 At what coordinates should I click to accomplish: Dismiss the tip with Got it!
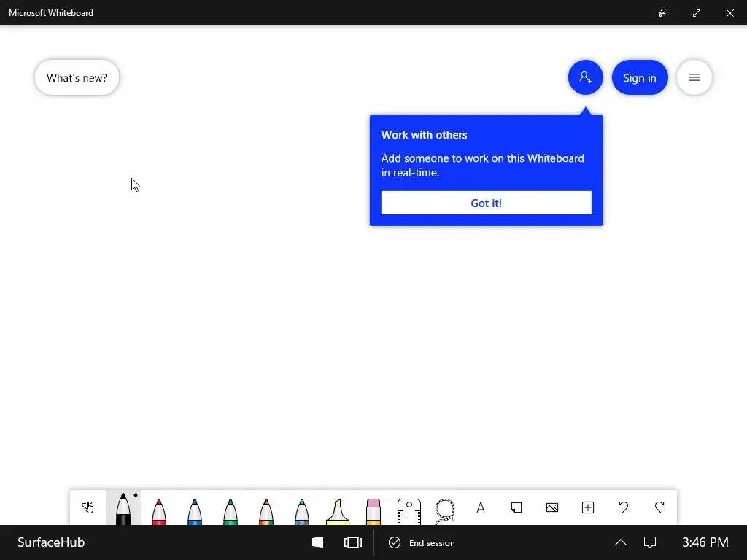(x=487, y=203)
